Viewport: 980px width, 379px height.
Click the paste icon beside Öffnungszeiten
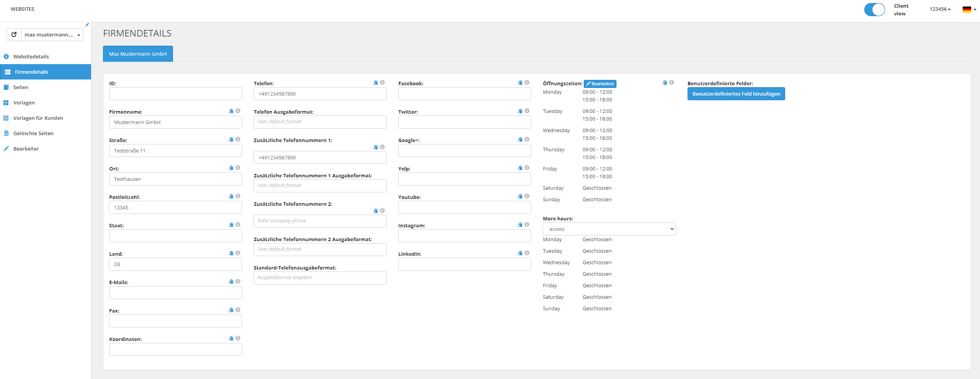pyautogui.click(x=664, y=83)
